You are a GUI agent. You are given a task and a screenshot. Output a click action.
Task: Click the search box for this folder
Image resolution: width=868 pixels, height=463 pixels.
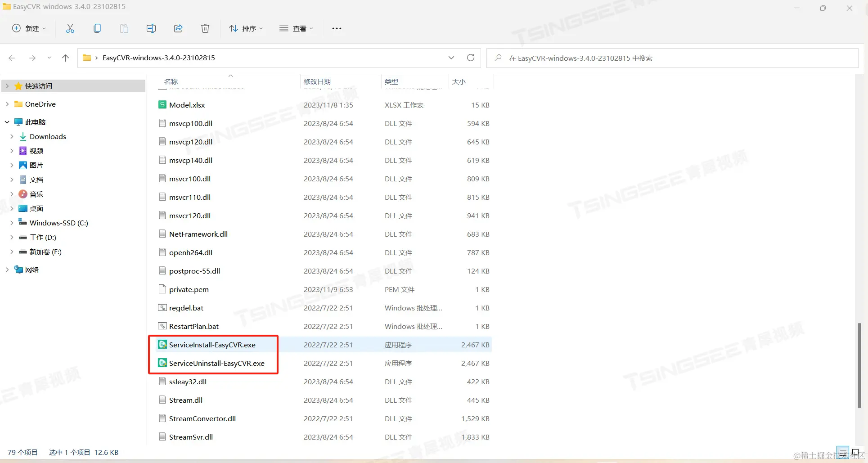(x=672, y=58)
